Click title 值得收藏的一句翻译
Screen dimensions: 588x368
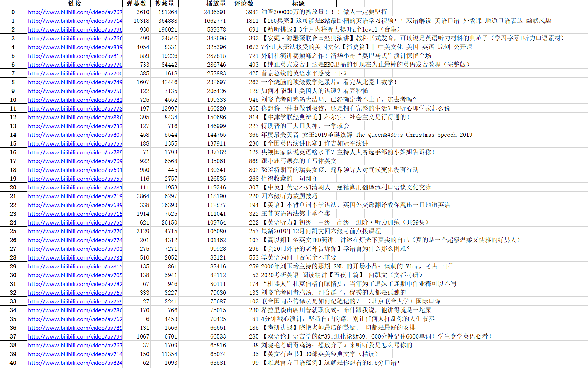point(289,179)
